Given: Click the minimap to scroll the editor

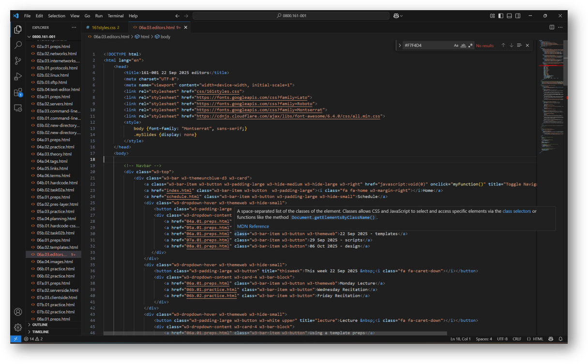Looking at the screenshot, I should 549,145.
